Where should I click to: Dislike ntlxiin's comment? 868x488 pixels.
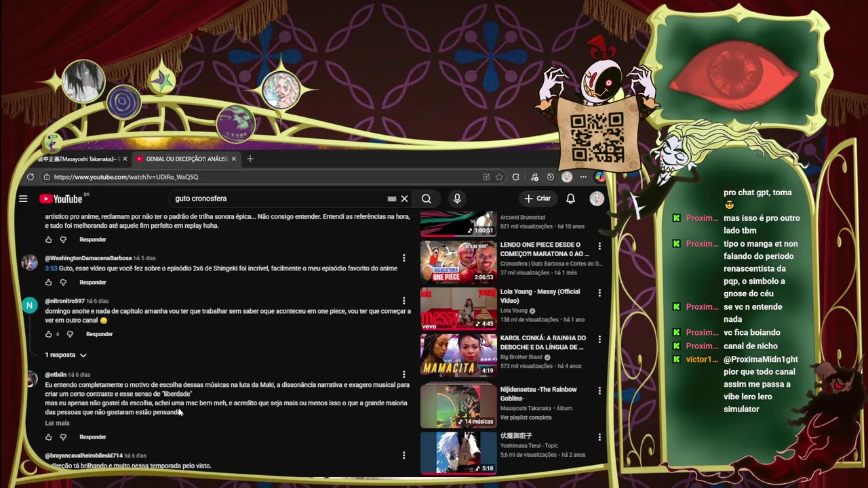tap(63, 437)
